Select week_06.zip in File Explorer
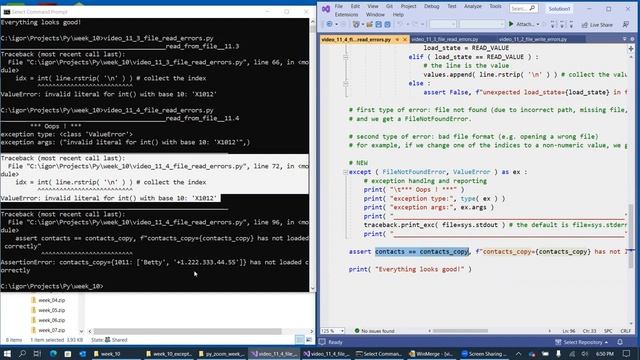640x360 pixels. pos(51,320)
